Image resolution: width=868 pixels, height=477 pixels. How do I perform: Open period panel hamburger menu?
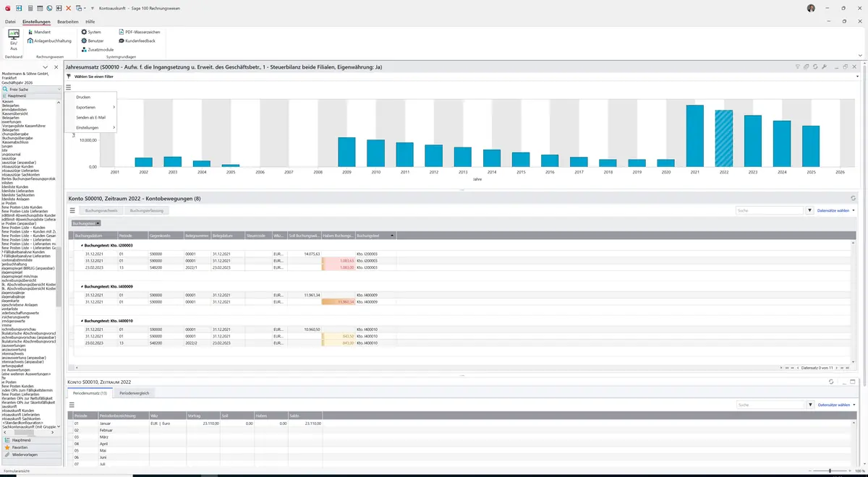tap(72, 405)
